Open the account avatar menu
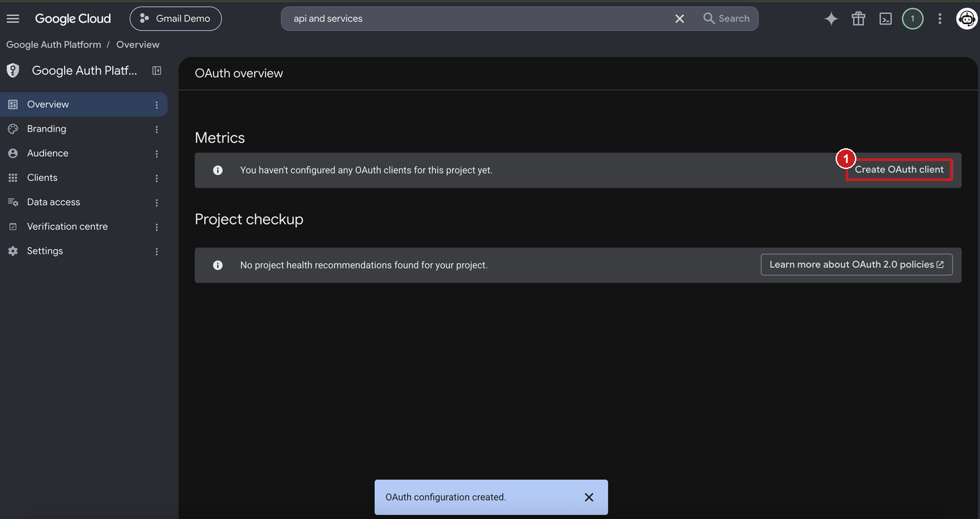Viewport: 980px width, 519px height. click(x=967, y=19)
